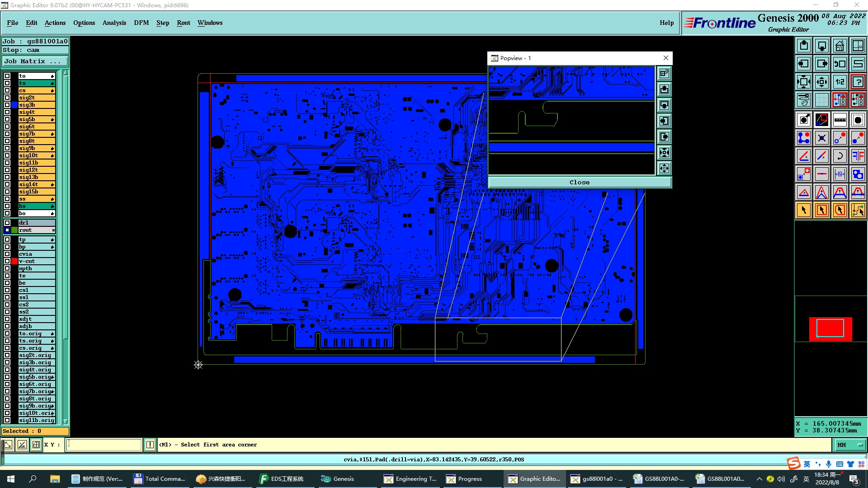Click the rotate feature icon
Screen dimensions: 868x488
tap(840, 156)
